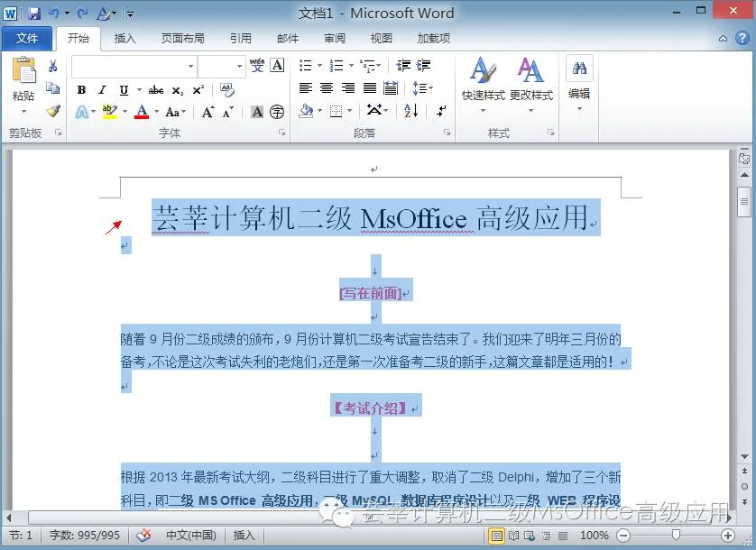This screenshot has width=756, height=550.
Task: Apply the yellow text highlight color
Action: (110, 113)
